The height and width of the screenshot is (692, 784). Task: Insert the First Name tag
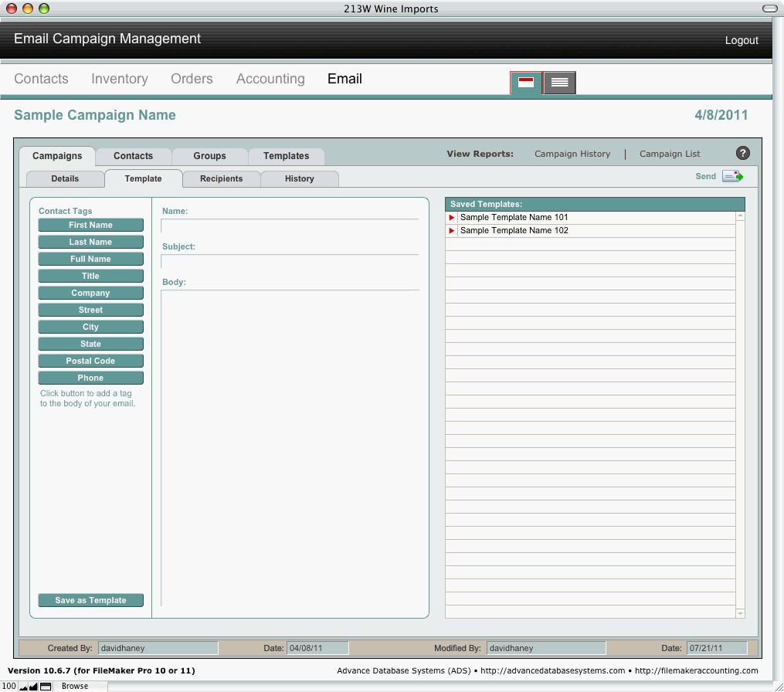90,225
